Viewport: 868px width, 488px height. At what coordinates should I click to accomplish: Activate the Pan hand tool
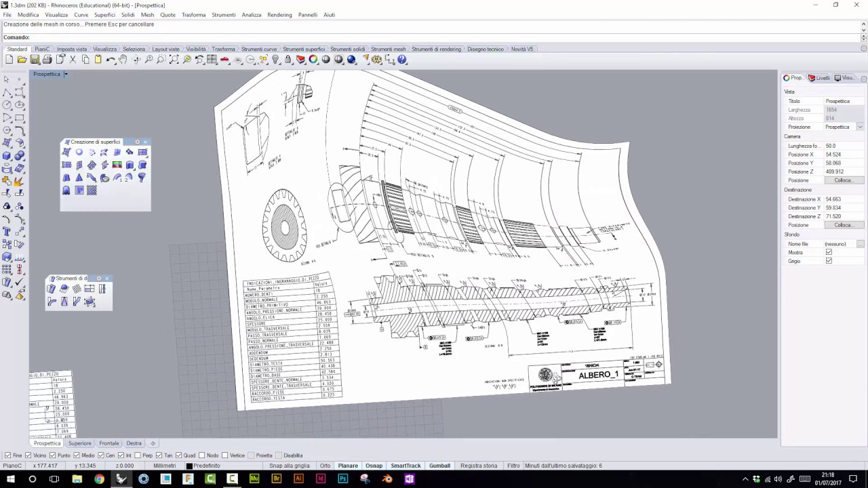[123, 60]
